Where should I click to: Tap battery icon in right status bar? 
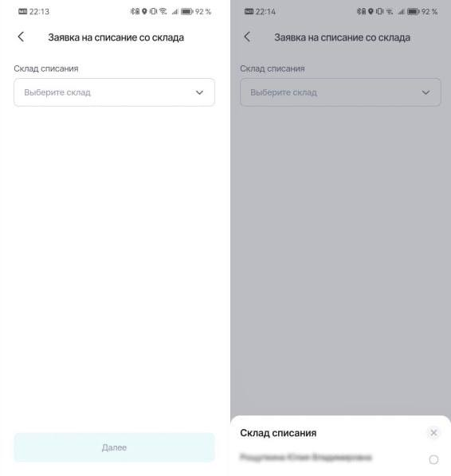click(x=414, y=11)
